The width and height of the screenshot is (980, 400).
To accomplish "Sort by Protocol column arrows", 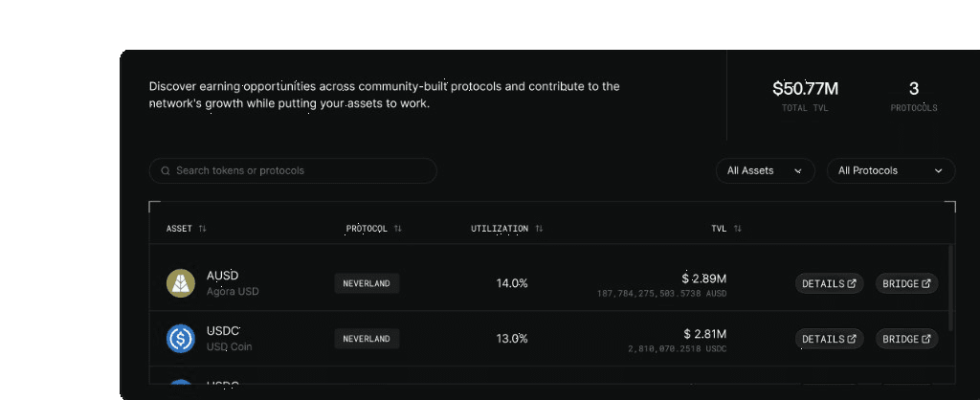I will point(398,229).
